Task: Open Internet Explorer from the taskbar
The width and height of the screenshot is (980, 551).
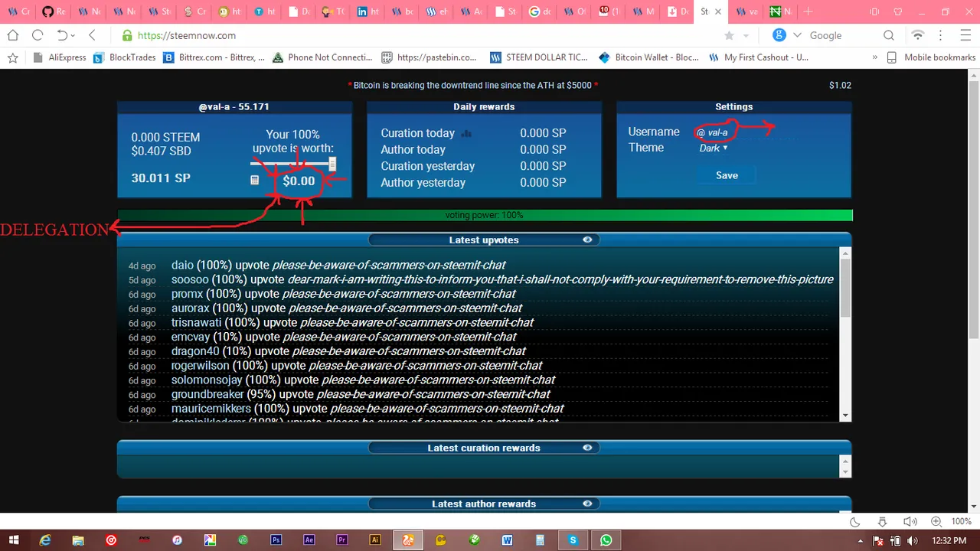Action: click(x=45, y=540)
